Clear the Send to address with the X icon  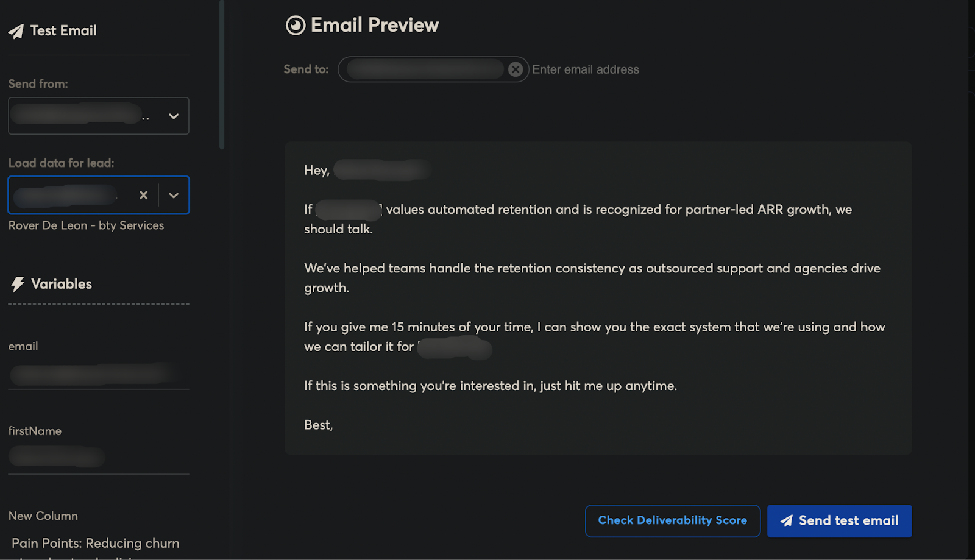516,69
